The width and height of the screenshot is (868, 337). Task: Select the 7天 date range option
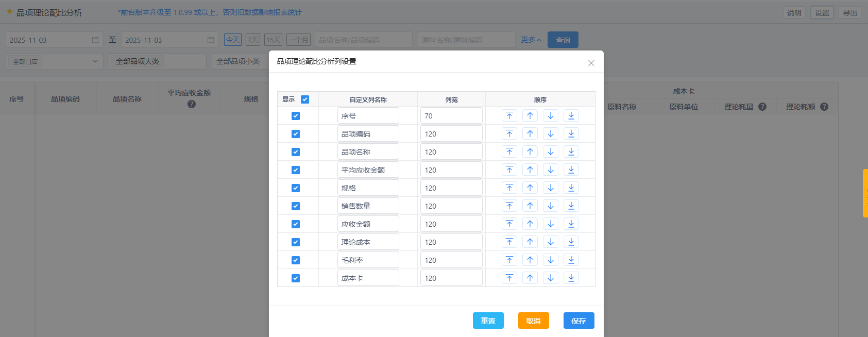(253, 40)
